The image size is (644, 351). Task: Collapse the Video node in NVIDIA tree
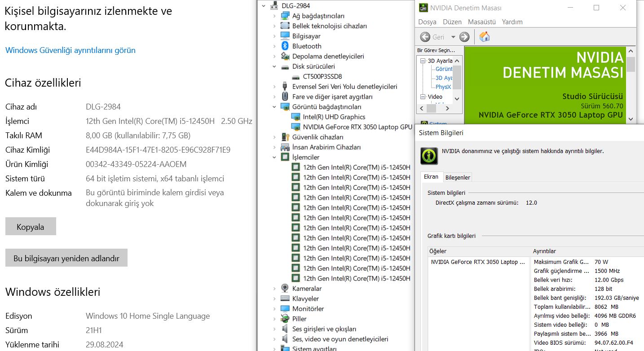click(x=423, y=97)
